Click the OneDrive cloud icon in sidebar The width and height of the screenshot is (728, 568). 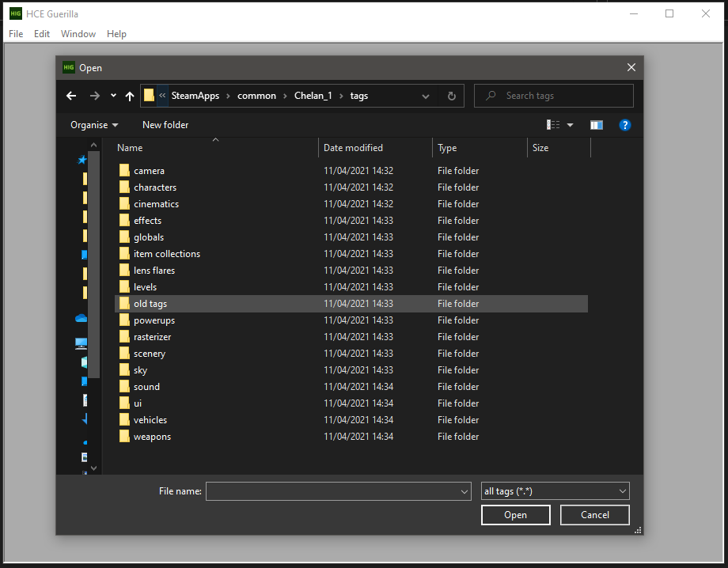point(82,318)
